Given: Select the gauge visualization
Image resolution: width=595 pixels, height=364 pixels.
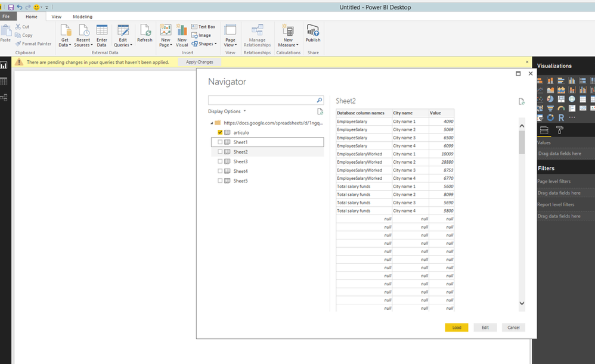Looking at the screenshot, I should point(561,108).
